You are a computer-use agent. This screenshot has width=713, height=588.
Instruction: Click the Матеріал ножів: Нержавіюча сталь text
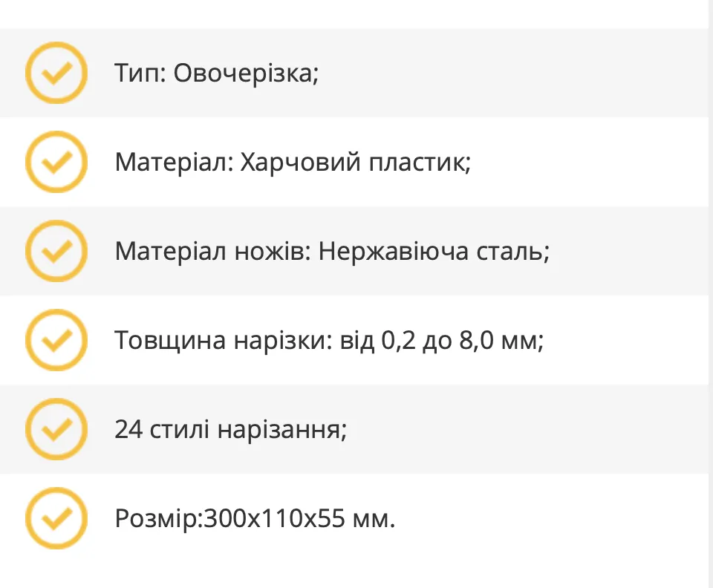tap(333, 251)
